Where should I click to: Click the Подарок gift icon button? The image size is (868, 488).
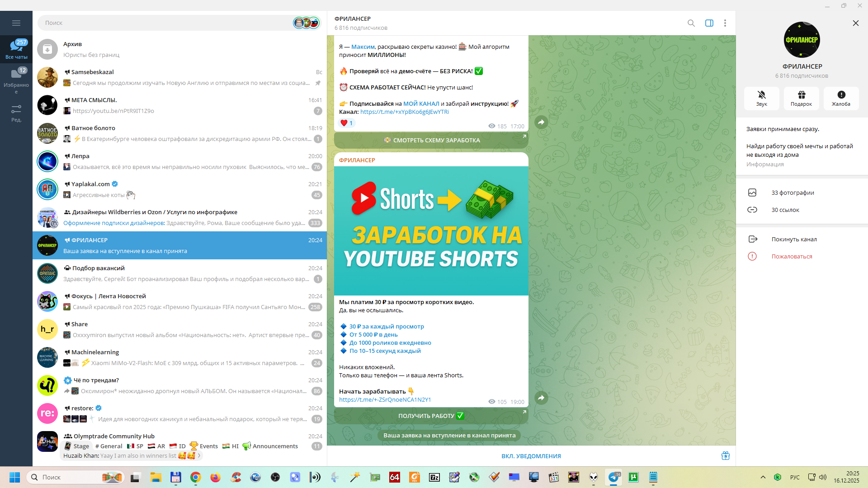[801, 98]
